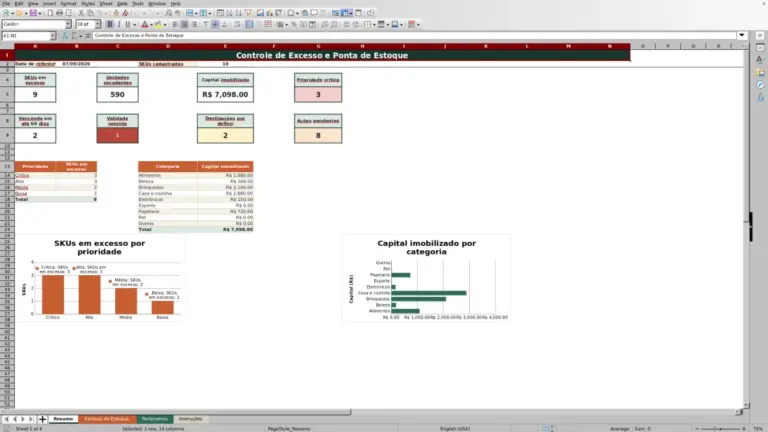Open the sidebar Gallery panel icon
The width and height of the screenshot is (768, 432).
coord(760,72)
